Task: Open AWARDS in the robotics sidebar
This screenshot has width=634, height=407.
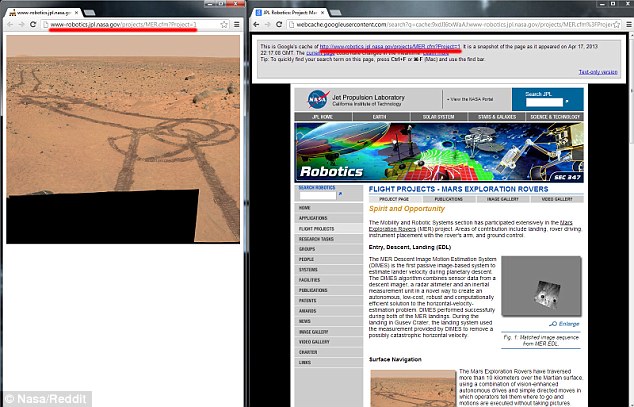Action: (329, 311)
